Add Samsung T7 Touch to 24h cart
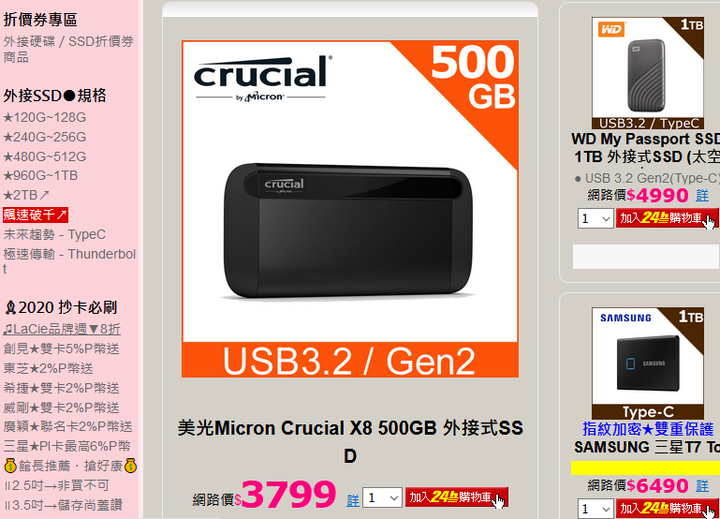Screen dimensions: 720x519 coord(667,508)
